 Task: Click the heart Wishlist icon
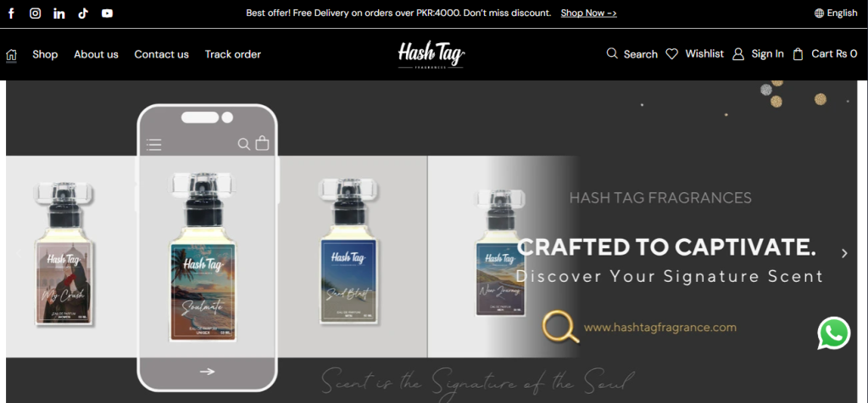click(x=671, y=54)
